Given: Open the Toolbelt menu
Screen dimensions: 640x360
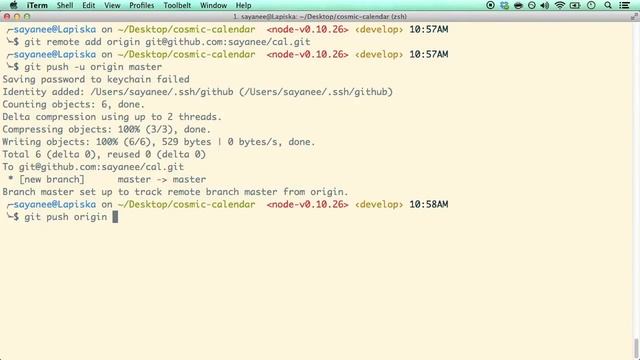Looking at the screenshot, I should 177,5.
